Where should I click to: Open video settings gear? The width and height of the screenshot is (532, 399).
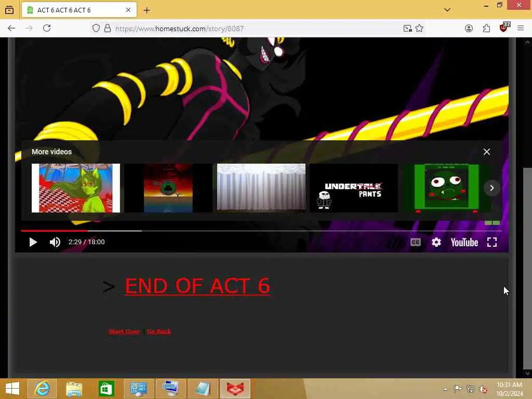click(436, 242)
